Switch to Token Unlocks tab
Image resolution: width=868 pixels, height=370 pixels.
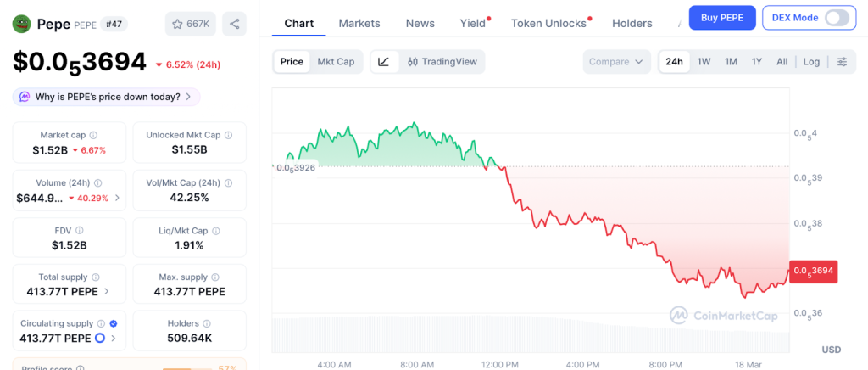[548, 24]
